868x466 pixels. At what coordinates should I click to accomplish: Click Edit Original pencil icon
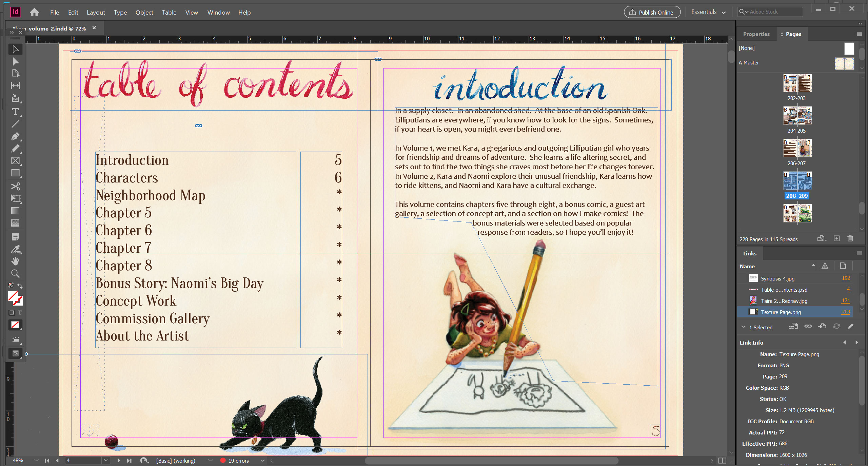pos(850,326)
